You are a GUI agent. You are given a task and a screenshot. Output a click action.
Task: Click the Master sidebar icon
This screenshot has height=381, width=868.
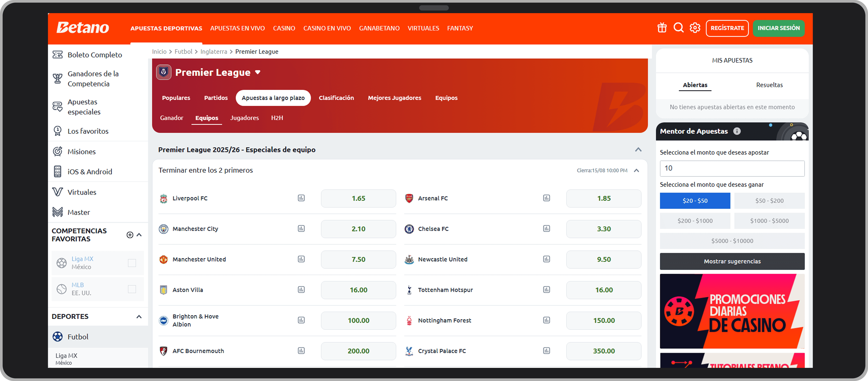[57, 212]
